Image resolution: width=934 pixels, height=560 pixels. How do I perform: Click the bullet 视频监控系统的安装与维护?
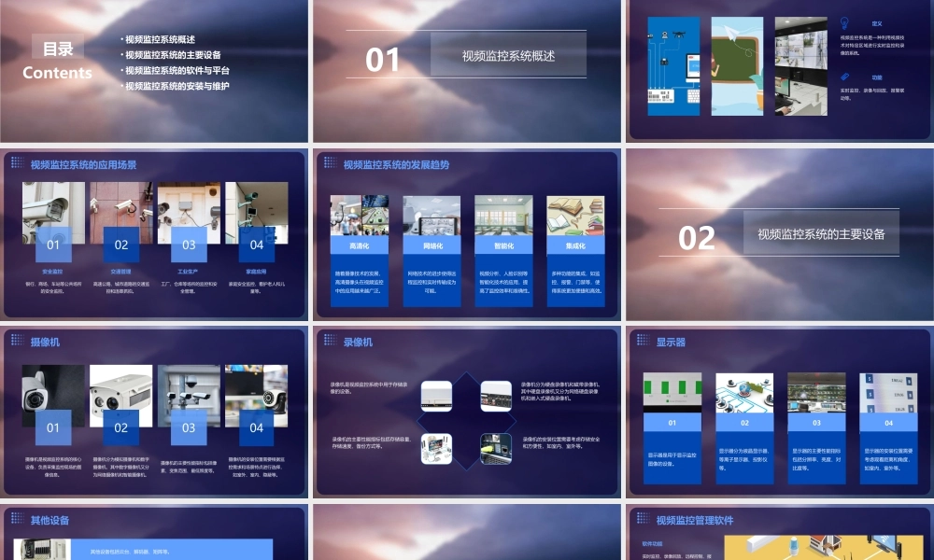(176, 86)
